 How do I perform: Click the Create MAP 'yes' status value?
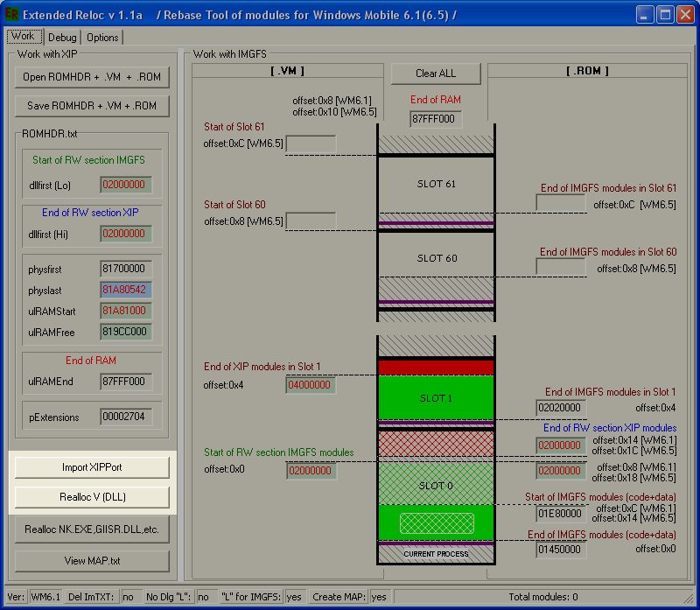pyautogui.click(x=380, y=597)
